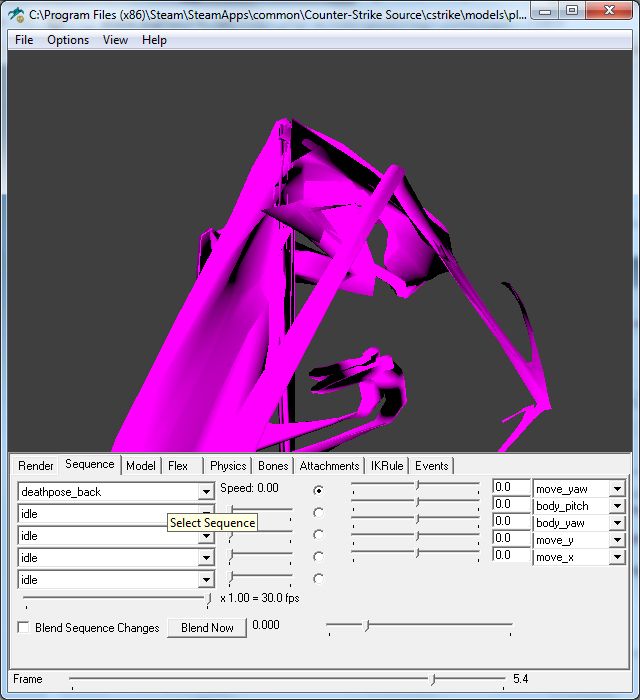
Task: Open the body_pitch pose parameter dropdown
Action: [617, 506]
